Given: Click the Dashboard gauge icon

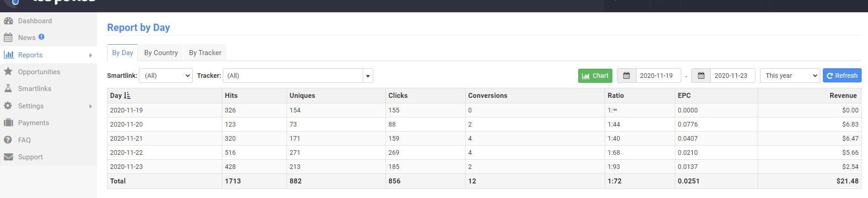Looking at the screenshot, I should 8,21.
